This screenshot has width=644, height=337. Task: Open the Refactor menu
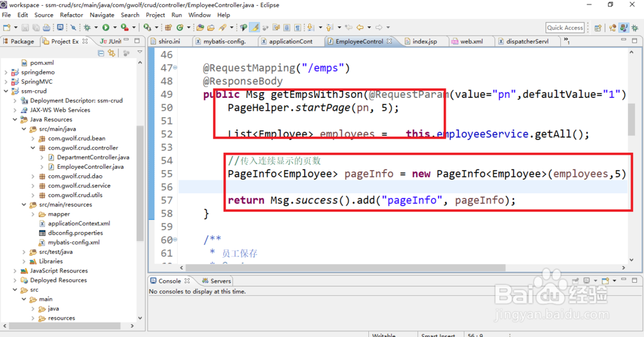71,15
